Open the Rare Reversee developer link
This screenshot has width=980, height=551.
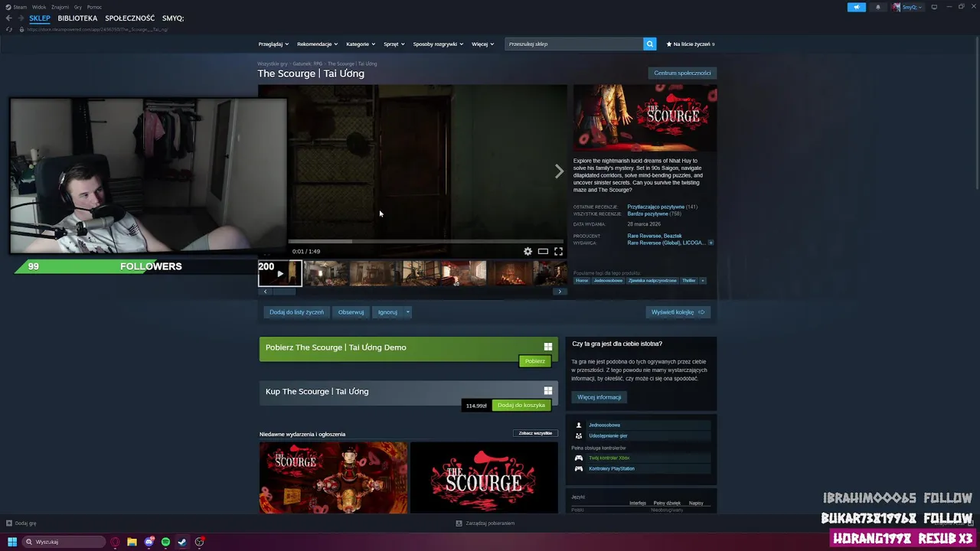[x=644, y=236]
